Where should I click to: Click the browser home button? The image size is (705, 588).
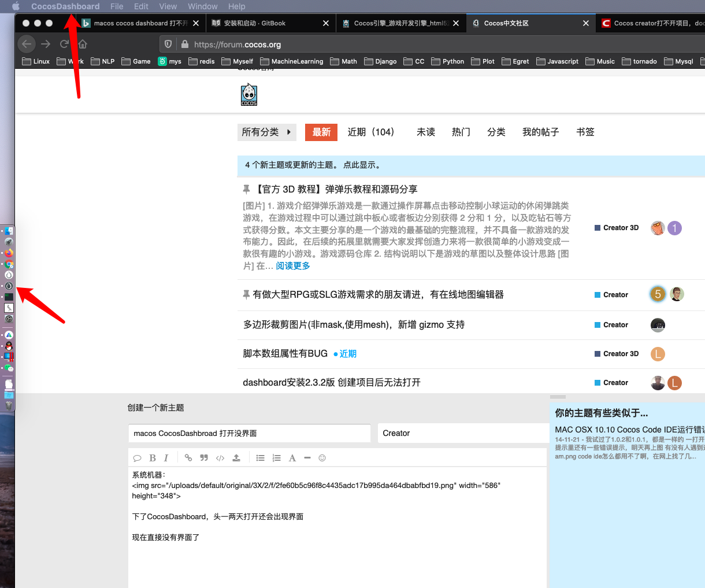(83, 44)
